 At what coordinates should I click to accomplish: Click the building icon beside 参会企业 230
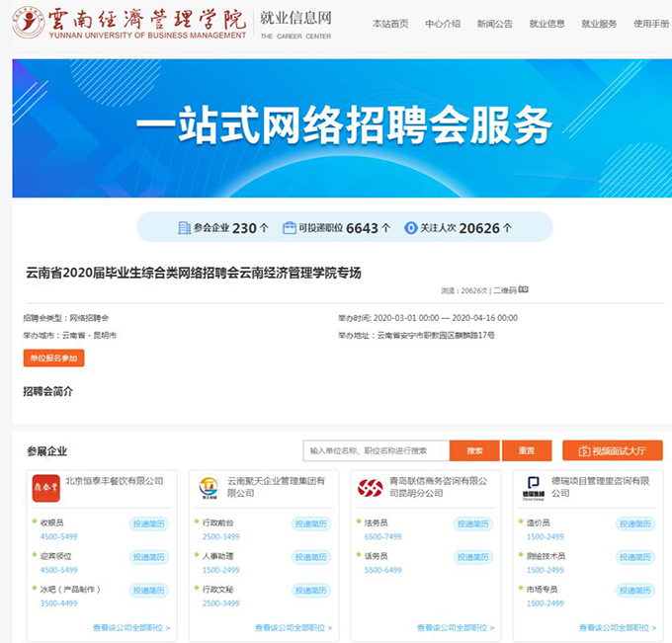(x=184, y=228)
